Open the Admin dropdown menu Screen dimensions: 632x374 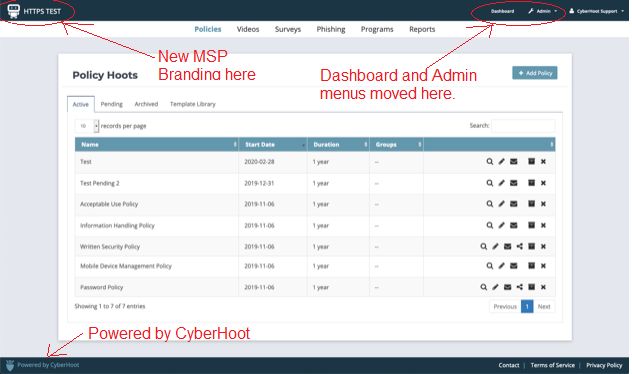[543, 11]
